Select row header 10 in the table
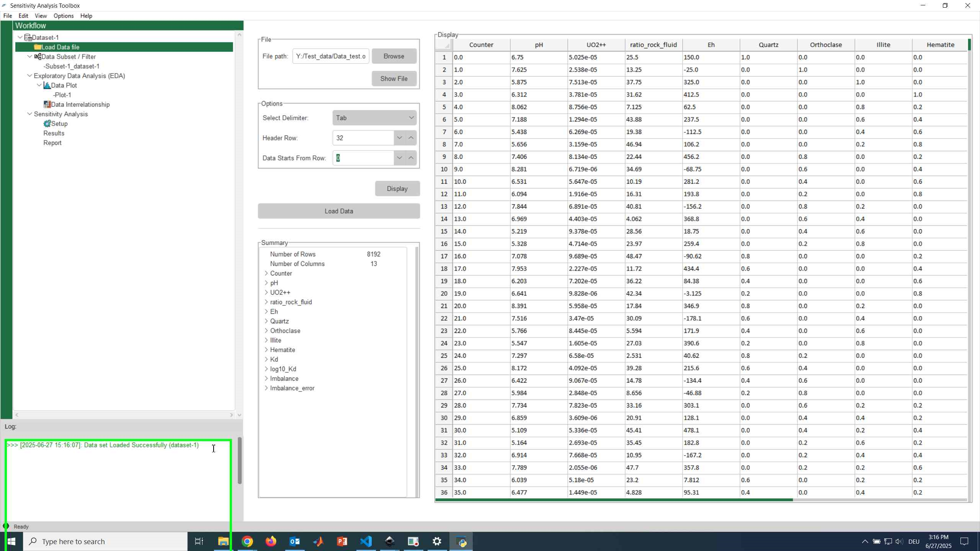Image resolution: width=980 pixels, height=551 pixels. coord(444,169)
